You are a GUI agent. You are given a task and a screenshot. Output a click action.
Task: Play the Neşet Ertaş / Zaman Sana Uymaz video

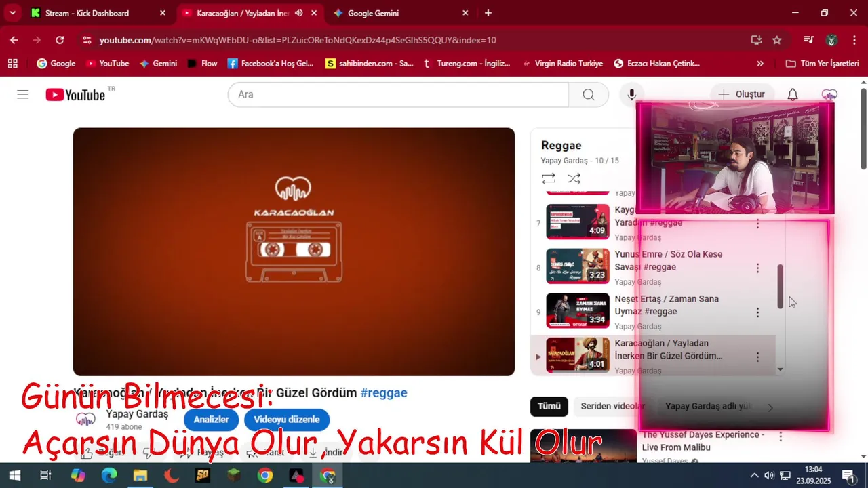pos(578,310)
